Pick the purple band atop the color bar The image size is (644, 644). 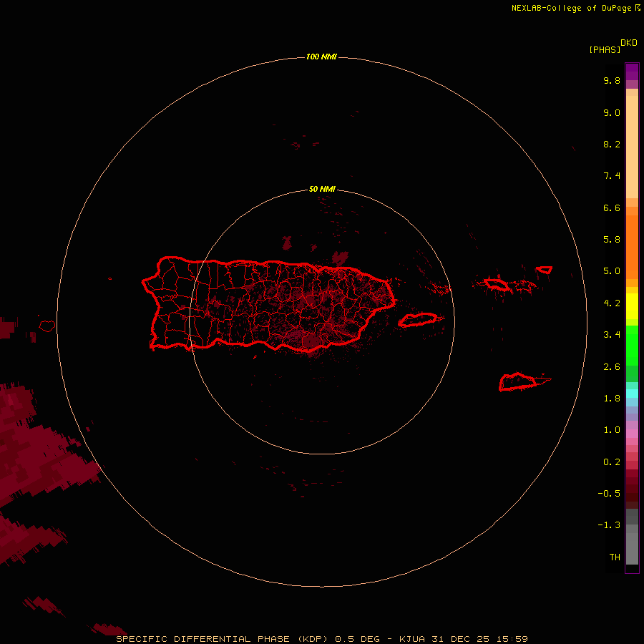coord(632,72)
